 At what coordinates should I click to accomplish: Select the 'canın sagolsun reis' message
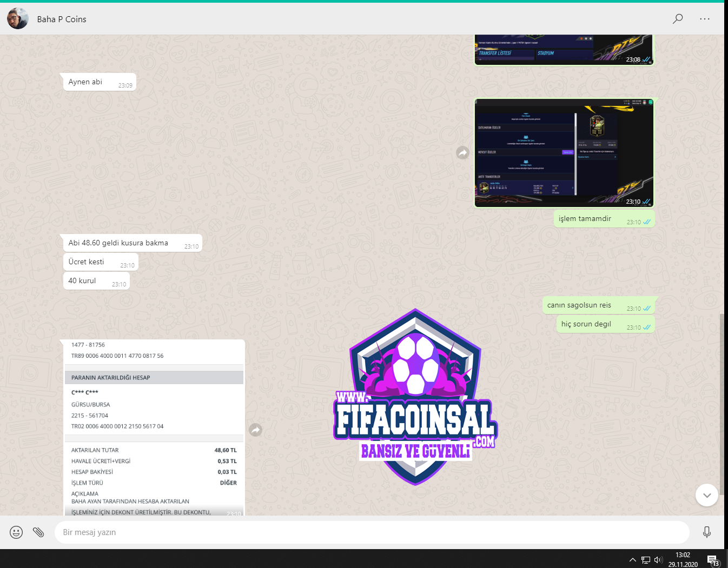tap(599, 305)
